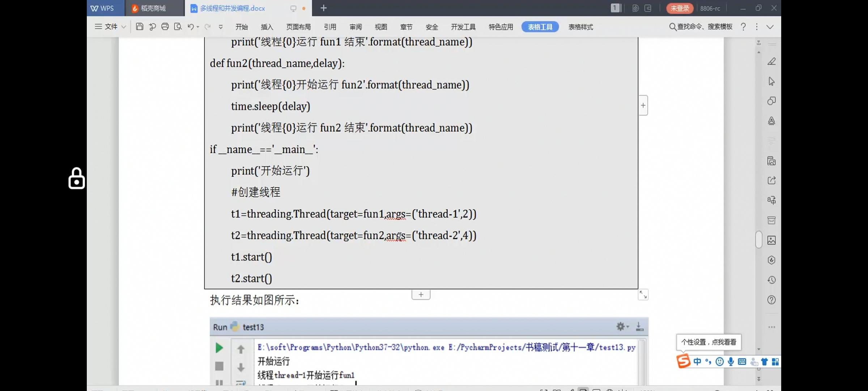This screenshot has width=868, height=391.
Task: Click the Sogou S input method logo
Action: [684, 361]
